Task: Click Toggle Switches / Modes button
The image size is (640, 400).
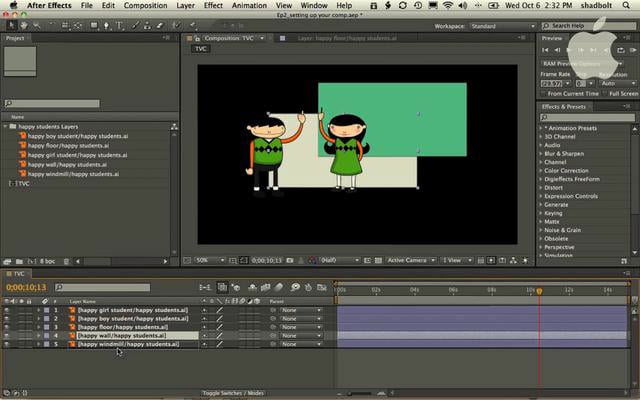Action: pos(233,393)
